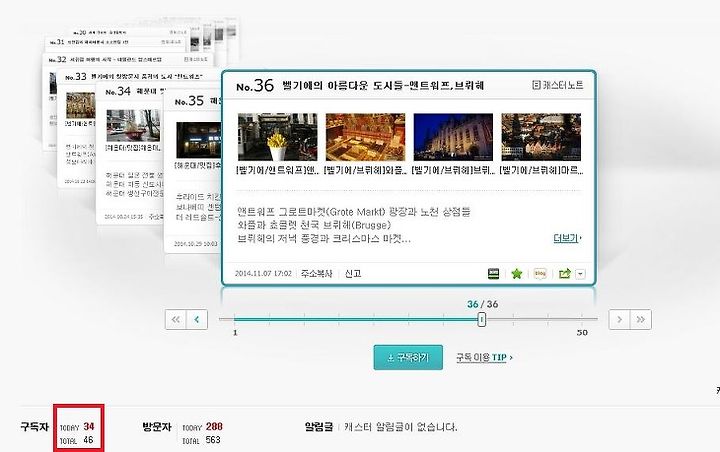
Task: Click the 브뤼헤의 저녁 풍경 description line
Action: click(x=324, y=239)
